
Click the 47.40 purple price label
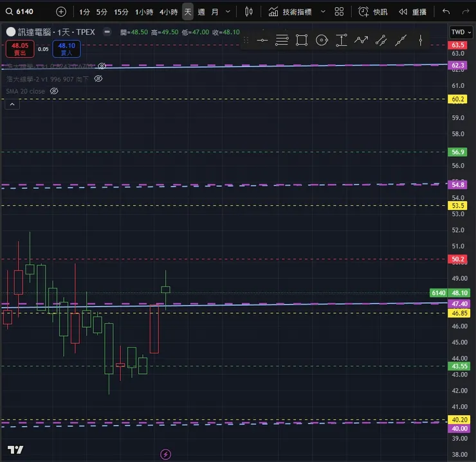(x=459, y=304)
